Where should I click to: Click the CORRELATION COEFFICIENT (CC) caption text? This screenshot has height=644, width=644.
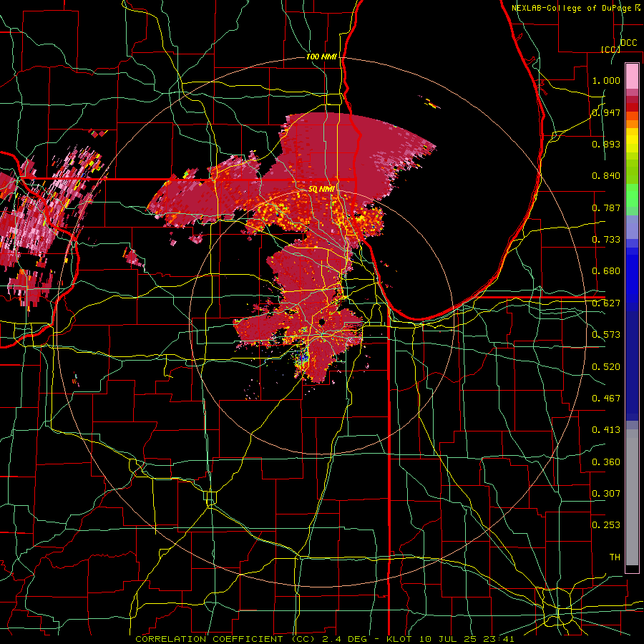click(225, 639)
